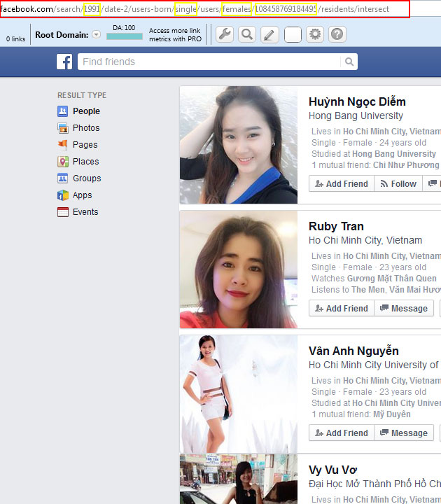Click the MozBar magnifier icon
This screenshot has height=504, width=441.
pos(246,34)
